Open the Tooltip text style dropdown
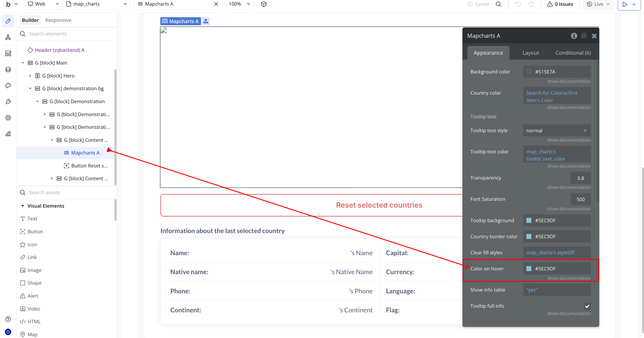 557,131
